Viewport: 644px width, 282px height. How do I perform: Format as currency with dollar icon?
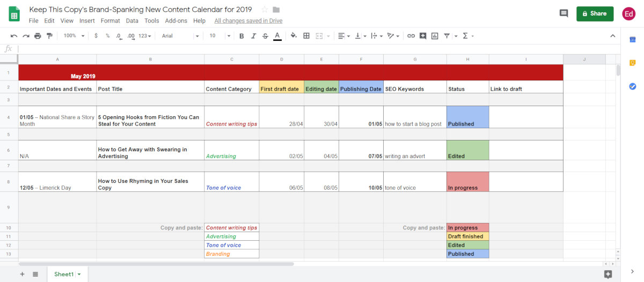tap(96, 36)
